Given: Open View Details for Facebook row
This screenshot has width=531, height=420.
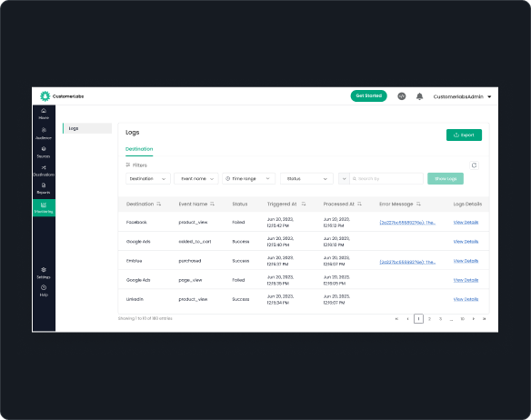Looking at the screenshot, I should pyautogui.click(x=466, y=222).
